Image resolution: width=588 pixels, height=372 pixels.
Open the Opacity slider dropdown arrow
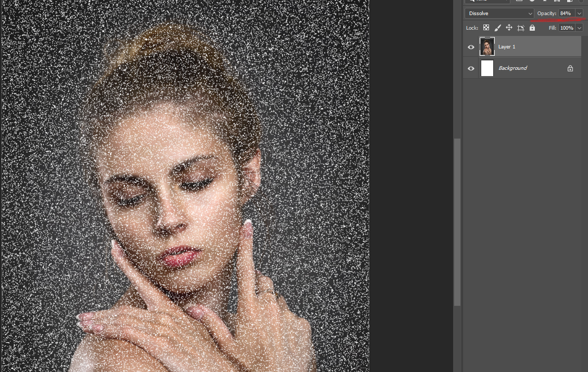click(x=579, y=14)
